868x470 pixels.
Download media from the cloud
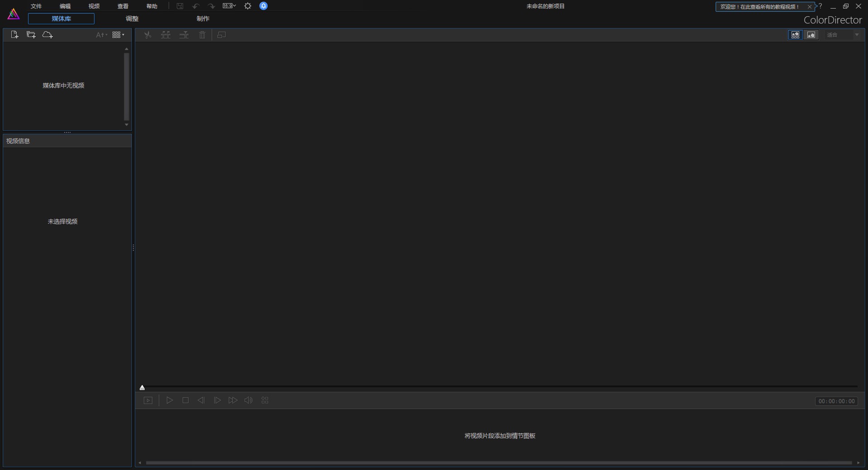pyautogui.click(x=47, y=34)
